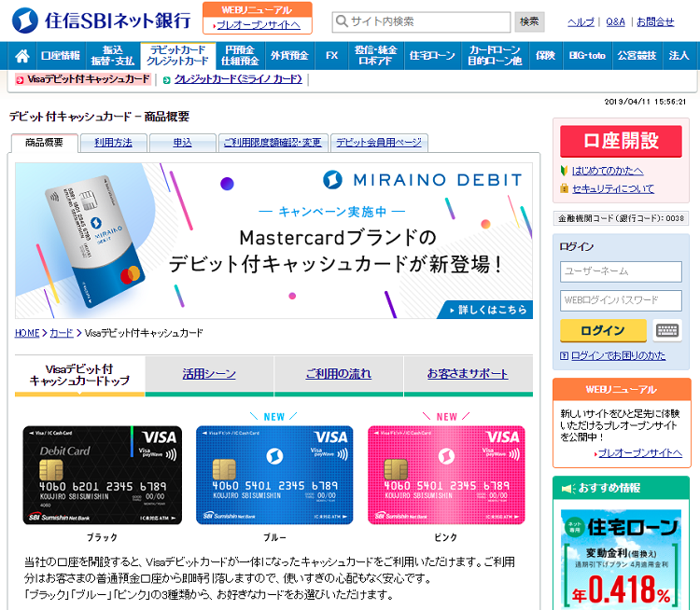
Task: Select デビットカード クレジットカード menu
Action: [177, 56]
